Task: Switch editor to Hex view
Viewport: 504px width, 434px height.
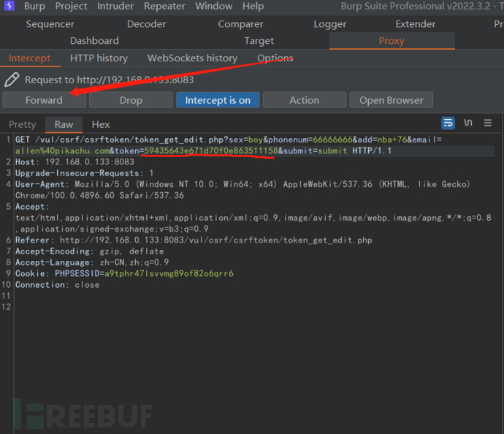Action: point(101,124)
